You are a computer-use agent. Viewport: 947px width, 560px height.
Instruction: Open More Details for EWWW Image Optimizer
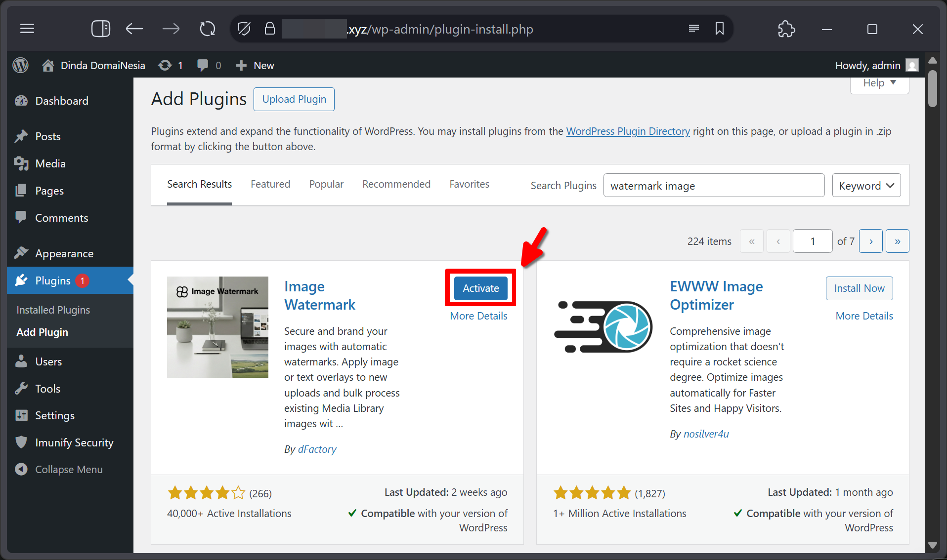click(x=864, y=316)
